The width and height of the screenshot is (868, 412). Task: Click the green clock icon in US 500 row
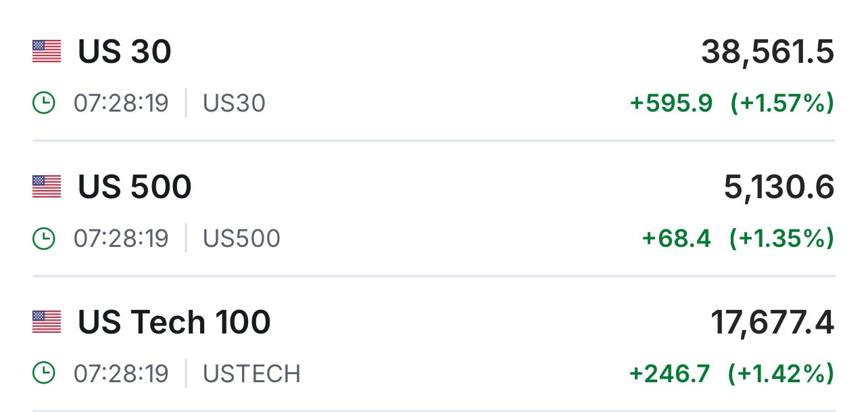click(44, 238)
